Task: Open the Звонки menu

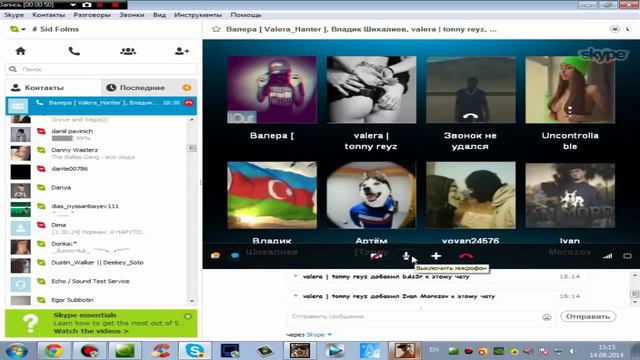Action: 131,15
